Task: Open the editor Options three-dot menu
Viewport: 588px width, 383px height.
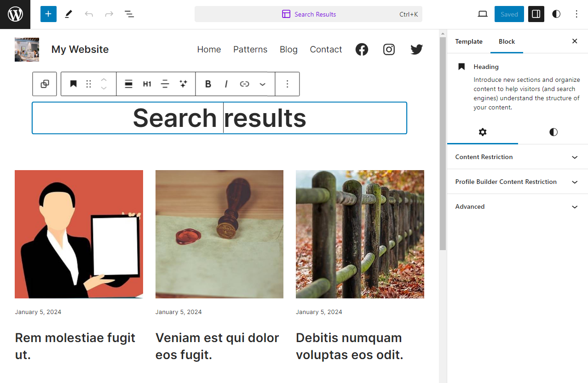Action: [x=576, y=14]
